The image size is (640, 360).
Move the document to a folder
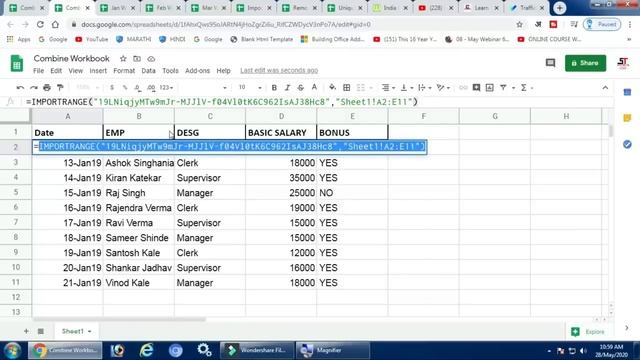(x=137, y=59)
